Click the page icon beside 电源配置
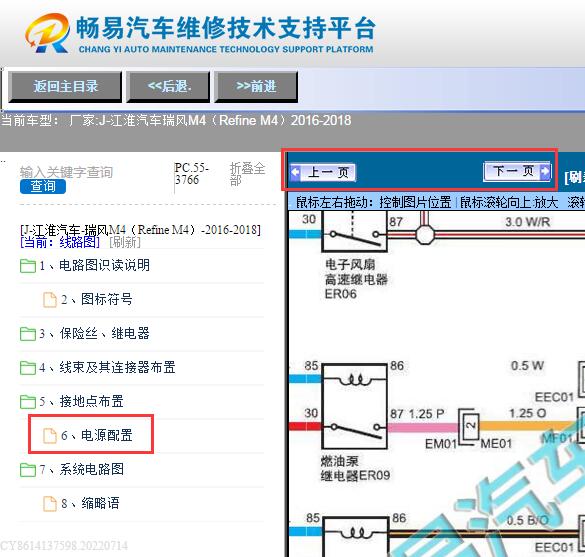The image size is (585, 557). (50, 436)
